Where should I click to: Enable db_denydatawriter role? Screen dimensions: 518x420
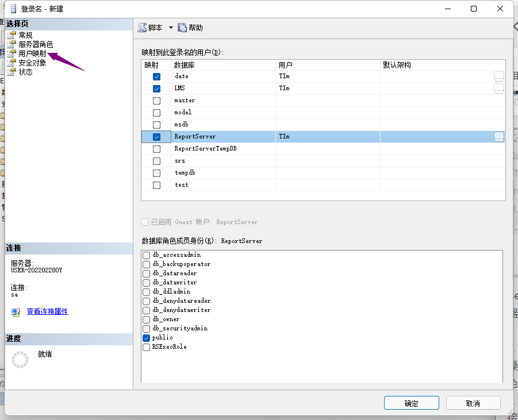pos(147,310)
